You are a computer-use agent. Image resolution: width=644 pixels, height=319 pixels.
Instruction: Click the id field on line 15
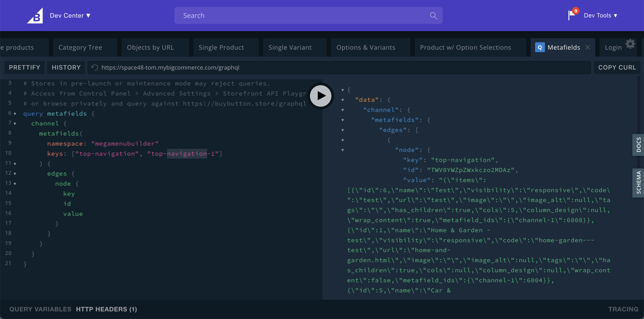tap(67, 204)
